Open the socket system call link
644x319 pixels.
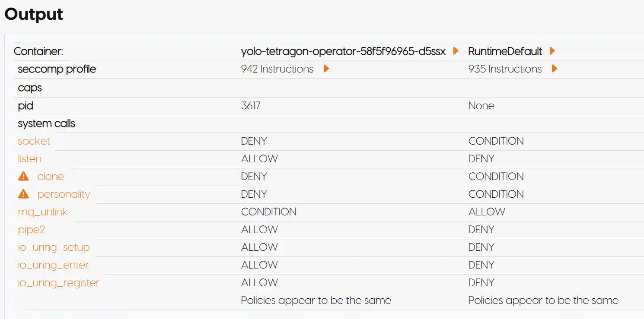[x=34, y=141]
